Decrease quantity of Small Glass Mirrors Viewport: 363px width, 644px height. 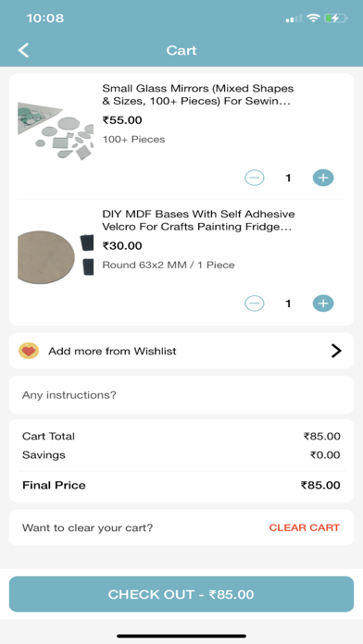point(255,178)
